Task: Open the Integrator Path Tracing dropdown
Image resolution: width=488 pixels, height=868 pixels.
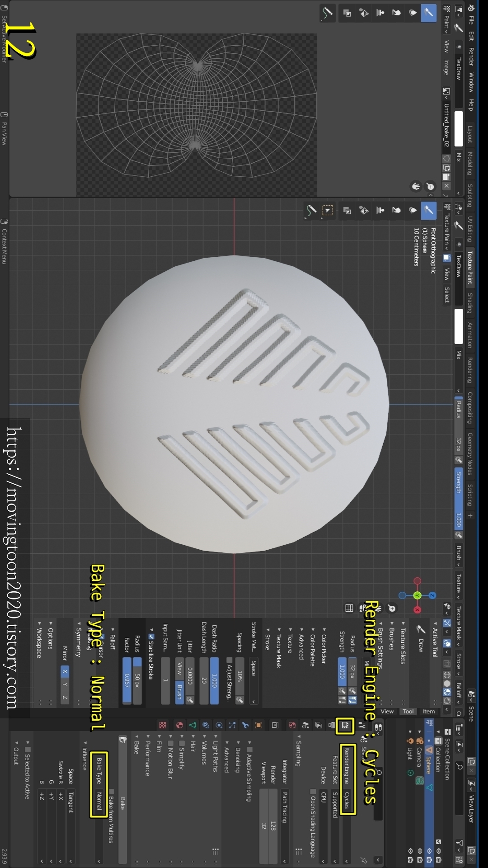Action: [285, 827]
